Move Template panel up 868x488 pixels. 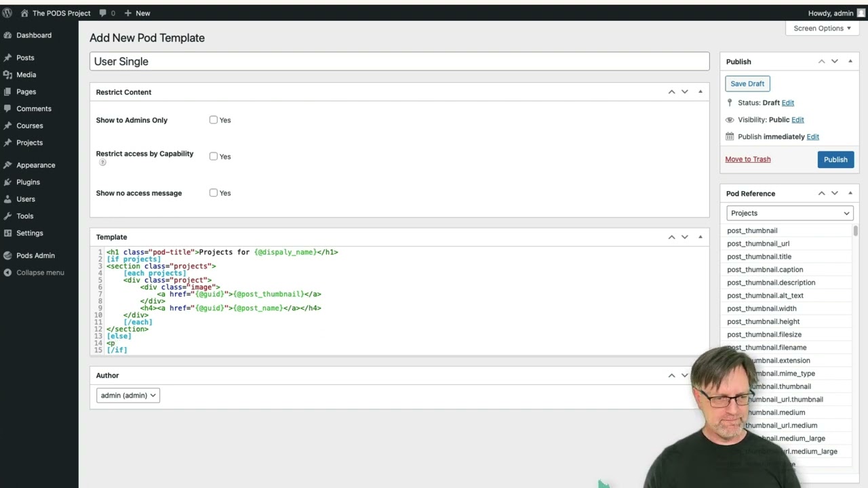pyautogui.click(x=671, y=237)
